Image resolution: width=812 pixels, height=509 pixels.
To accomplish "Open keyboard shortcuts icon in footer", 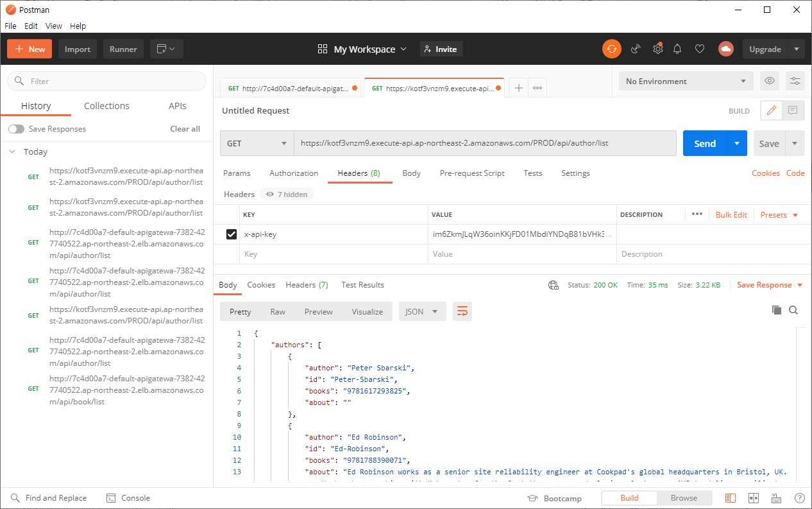I will coord(776,498).
